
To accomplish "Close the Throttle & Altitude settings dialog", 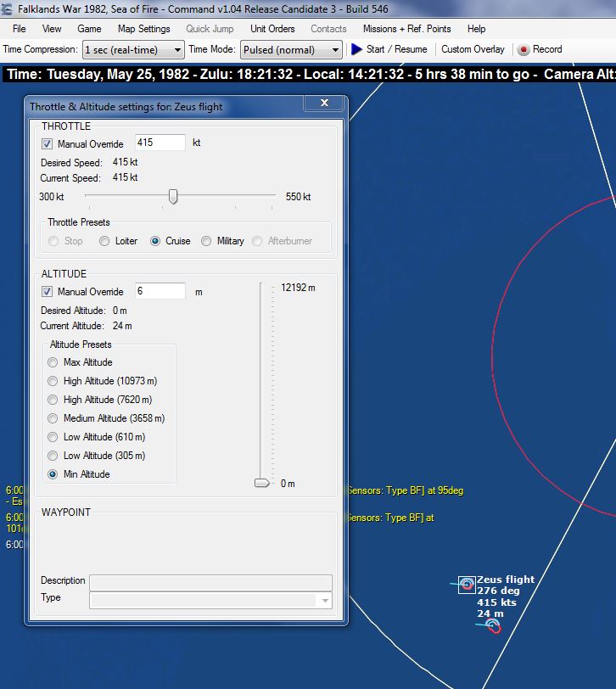I will point(324,103).
